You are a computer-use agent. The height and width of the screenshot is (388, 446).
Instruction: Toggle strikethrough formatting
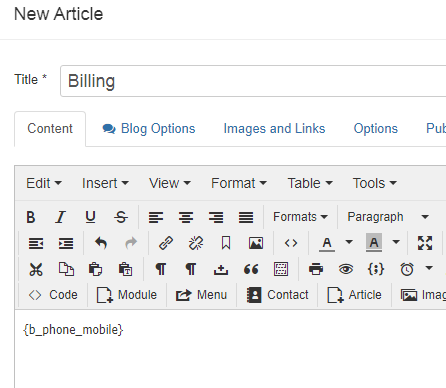[121, 217]
